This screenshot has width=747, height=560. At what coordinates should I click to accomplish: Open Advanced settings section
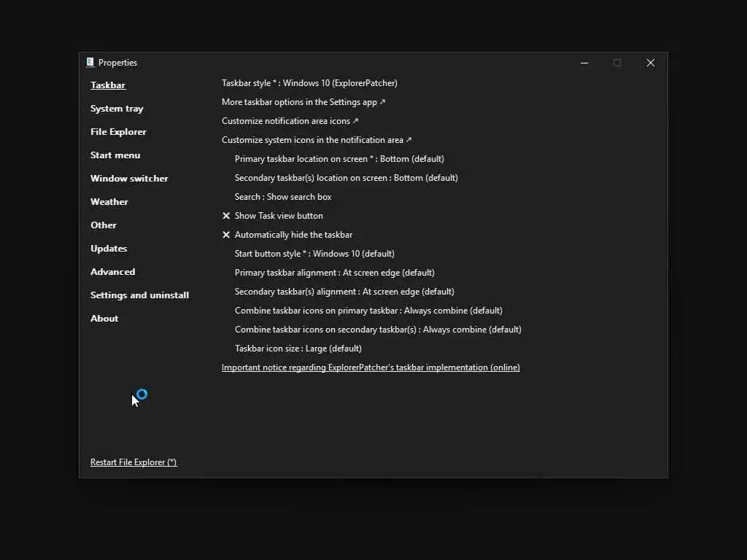113,272
